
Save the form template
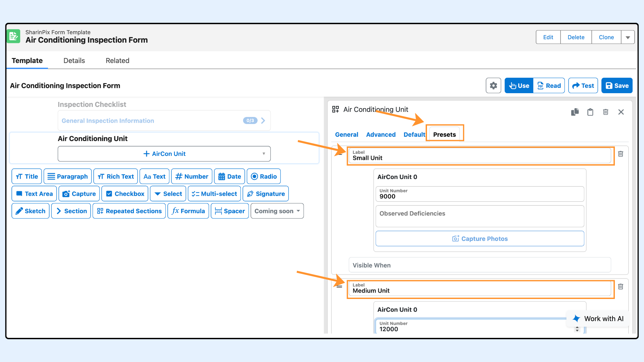tap(617, 86)
